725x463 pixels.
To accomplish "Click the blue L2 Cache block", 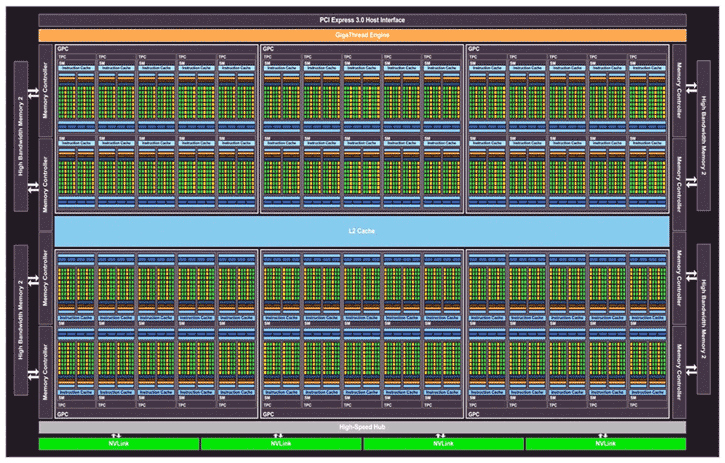I will pos(362,230).
